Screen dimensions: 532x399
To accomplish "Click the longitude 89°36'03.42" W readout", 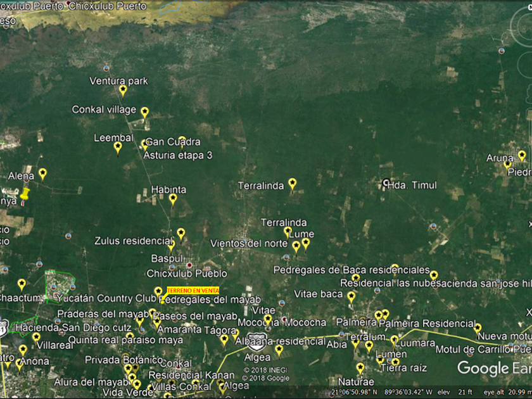I will (x=408, y=392).
